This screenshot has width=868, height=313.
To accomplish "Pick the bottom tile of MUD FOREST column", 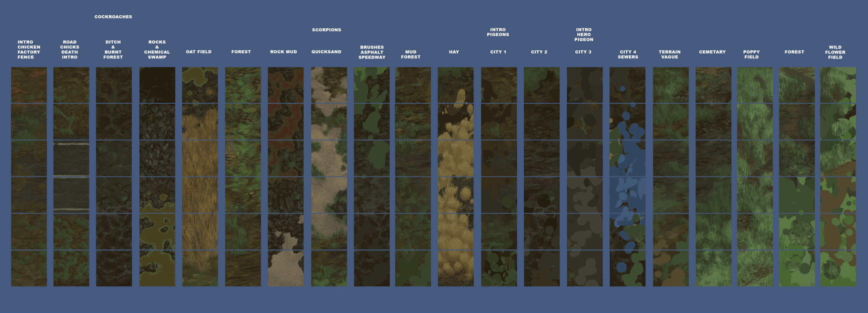I will tap(413, 269).
